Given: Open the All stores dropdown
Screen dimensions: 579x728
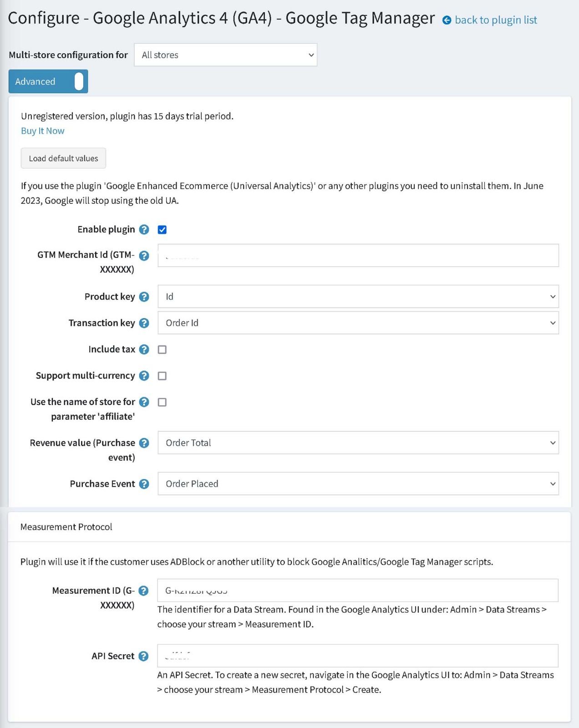Looking at the screenshot, I should click(x=226, y=55).
